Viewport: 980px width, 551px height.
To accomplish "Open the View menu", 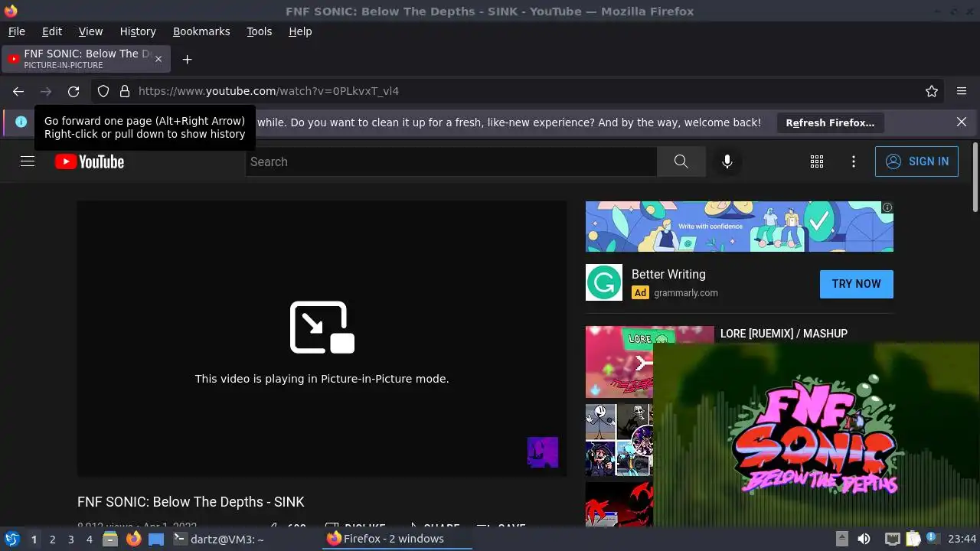I will pos(90,31).
